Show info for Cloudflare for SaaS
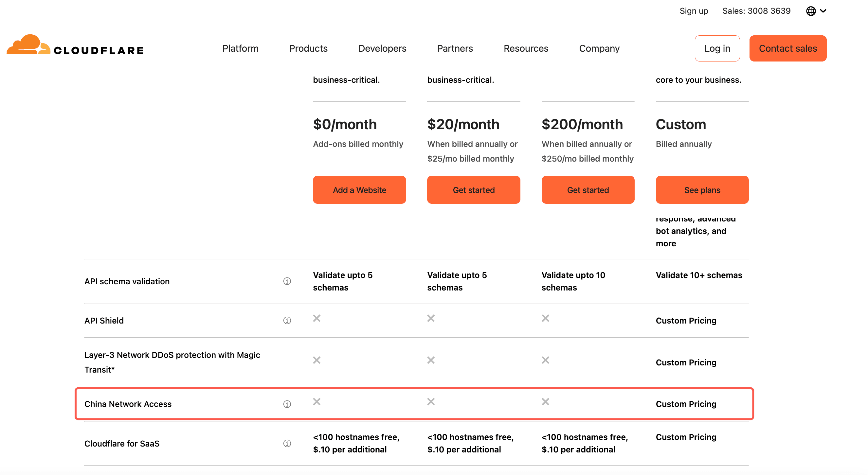The height and width of the screenshot is (475, 868). [287, 443]
